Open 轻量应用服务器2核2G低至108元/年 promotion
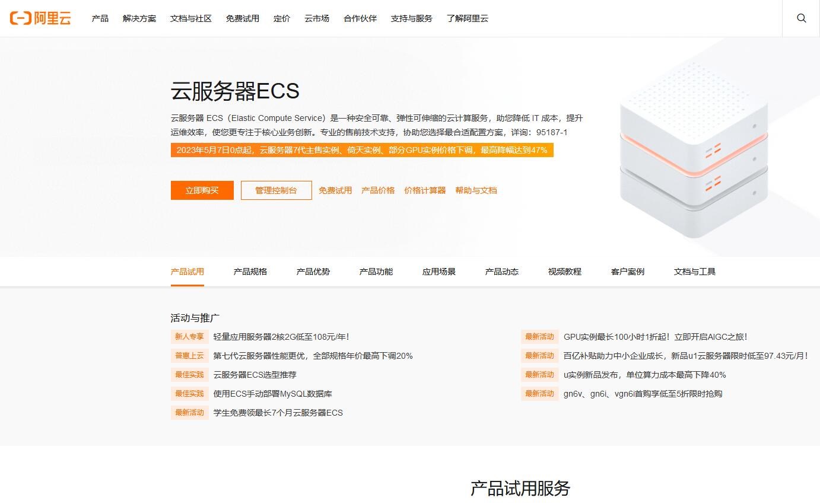 tap(281, 337)
